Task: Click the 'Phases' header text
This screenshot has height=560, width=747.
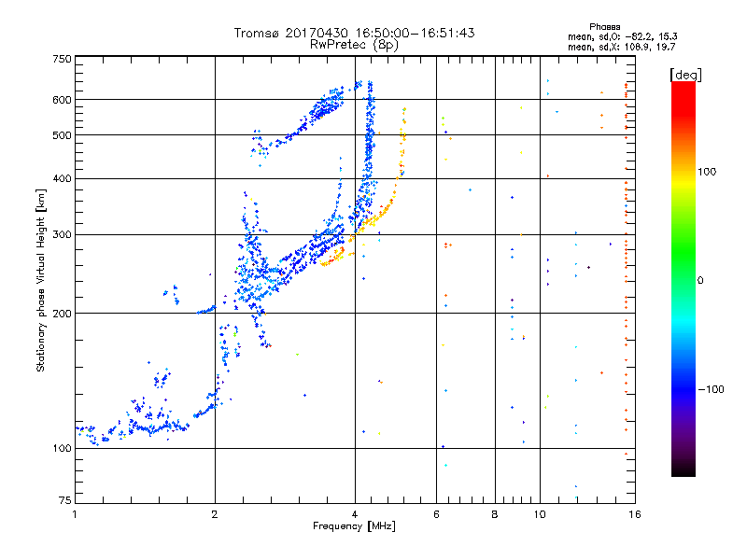Action: coord(604,27)
